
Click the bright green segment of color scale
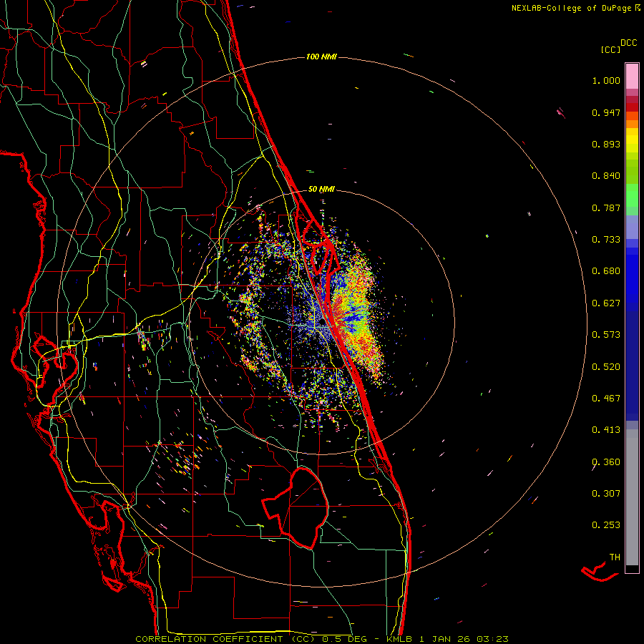click(x=632, y=195)
